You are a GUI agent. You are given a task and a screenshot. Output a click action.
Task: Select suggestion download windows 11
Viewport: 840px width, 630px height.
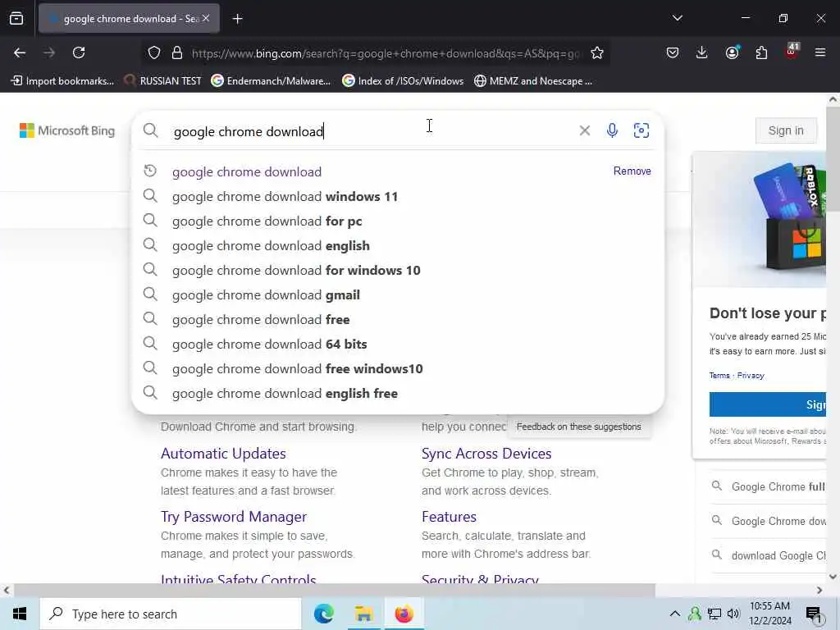pyautogui.click(x=398, y=197)
